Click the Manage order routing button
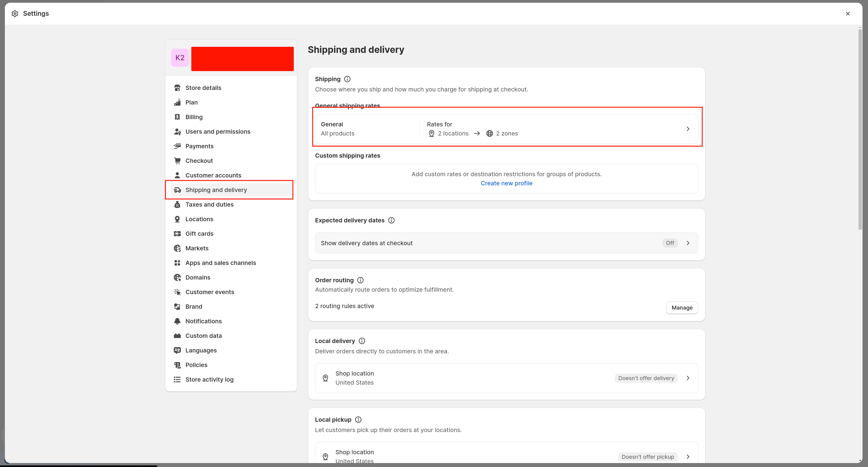Image resolution: width=868 pixels, height=467 pixels. tap(682, 308)
